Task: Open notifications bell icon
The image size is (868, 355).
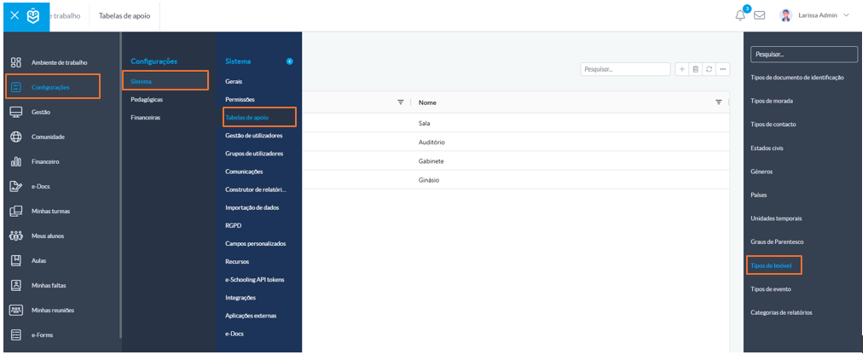Action: click(x=740, y=15)
